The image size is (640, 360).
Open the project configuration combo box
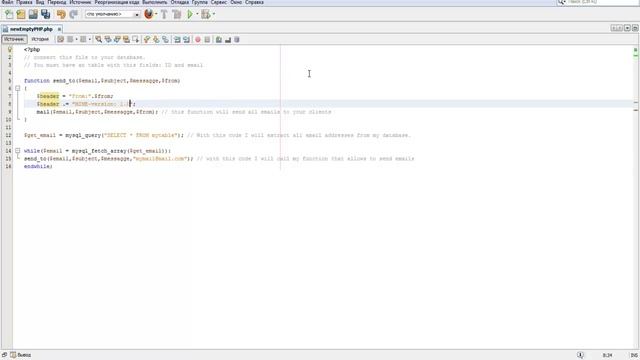click(x=113, y=14)
